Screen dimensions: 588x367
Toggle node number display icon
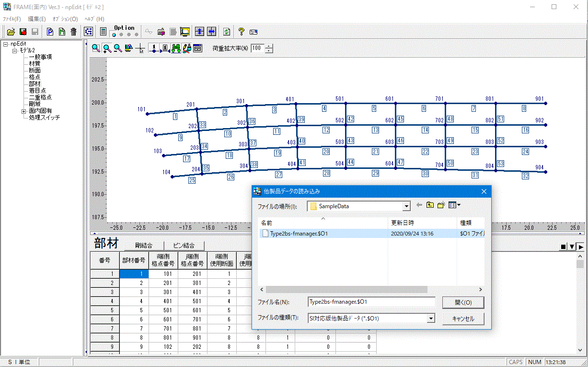click(154, 48)
